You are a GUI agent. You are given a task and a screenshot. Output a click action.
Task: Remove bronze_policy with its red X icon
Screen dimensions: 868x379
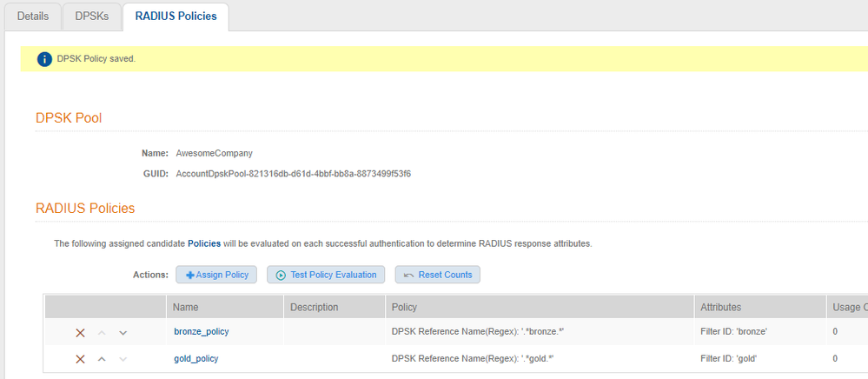tap(80, 332)
